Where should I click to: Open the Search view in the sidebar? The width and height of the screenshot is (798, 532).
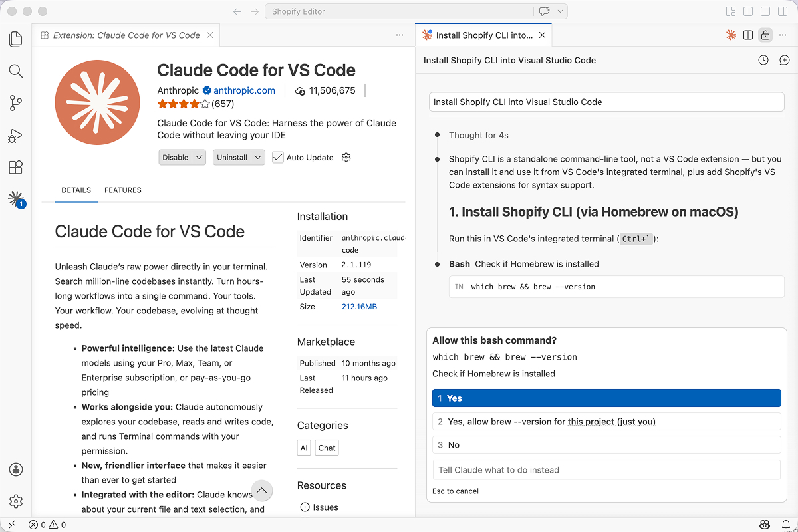pos(15,71)
